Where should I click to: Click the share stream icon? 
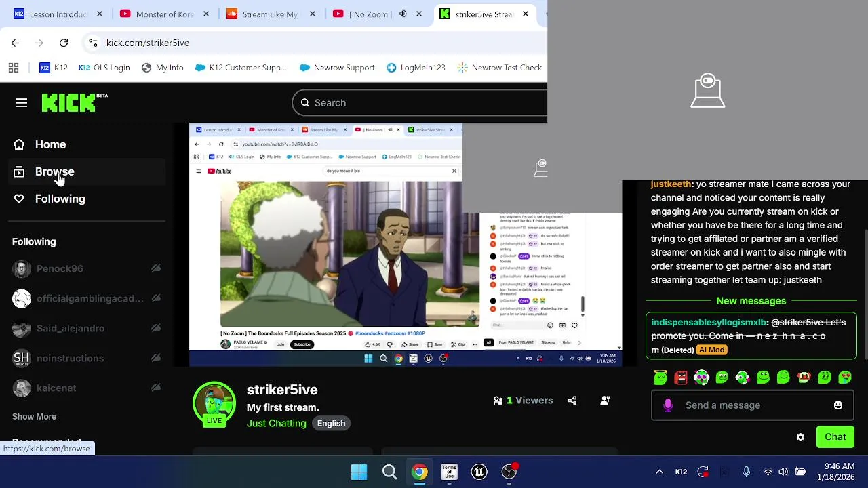[x=572, y=400]
